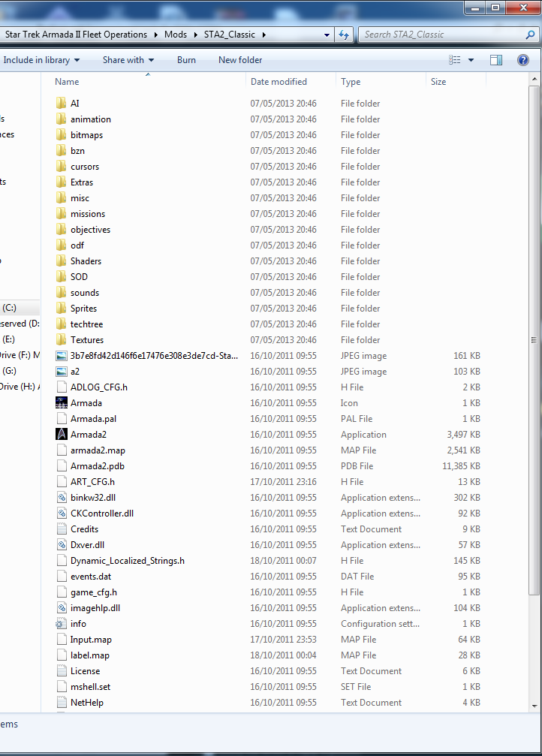This screenshot has width=542, height=756.
Task: Select the Armada2 application icon
Action: click(x=62, y=435)
